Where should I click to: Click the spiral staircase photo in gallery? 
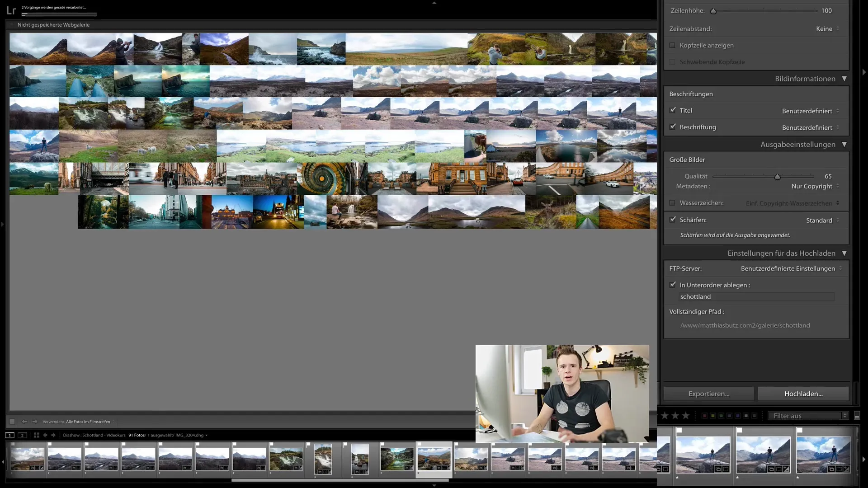coord(321,178)
